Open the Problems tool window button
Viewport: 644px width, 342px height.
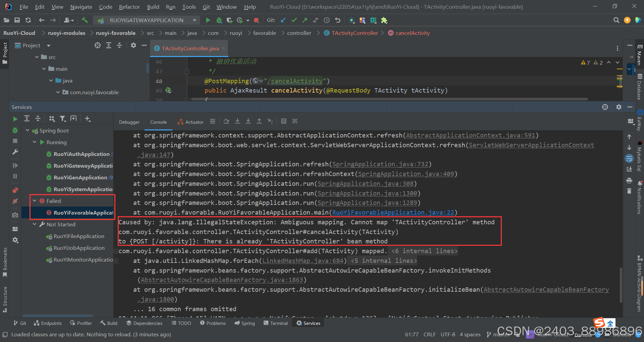(213, 323)
